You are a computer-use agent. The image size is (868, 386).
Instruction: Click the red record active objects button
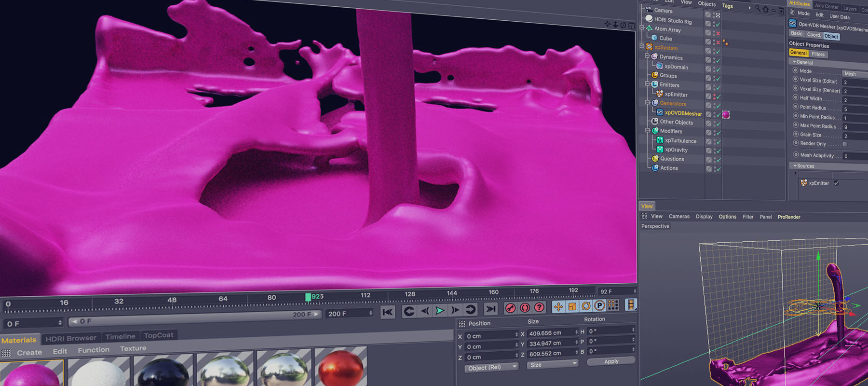511,308
